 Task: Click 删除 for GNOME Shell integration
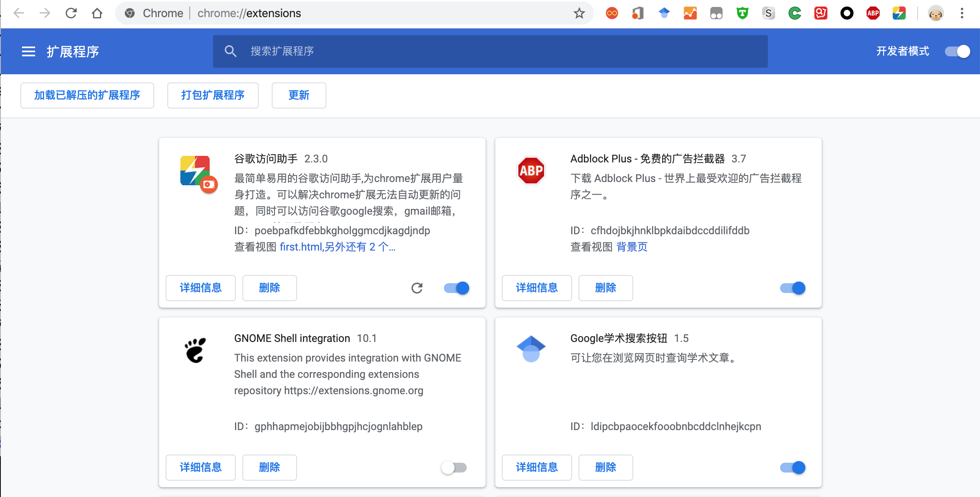270,468
